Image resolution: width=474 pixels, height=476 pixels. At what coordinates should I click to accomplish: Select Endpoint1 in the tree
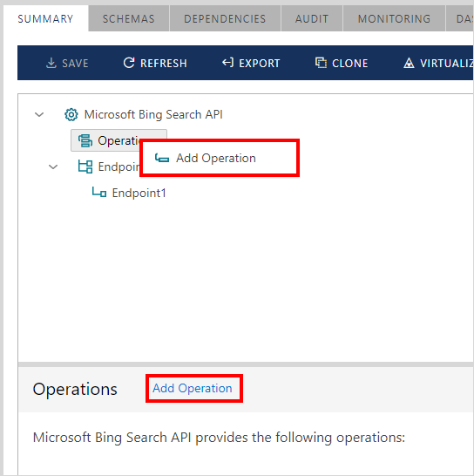pos(139,193)
